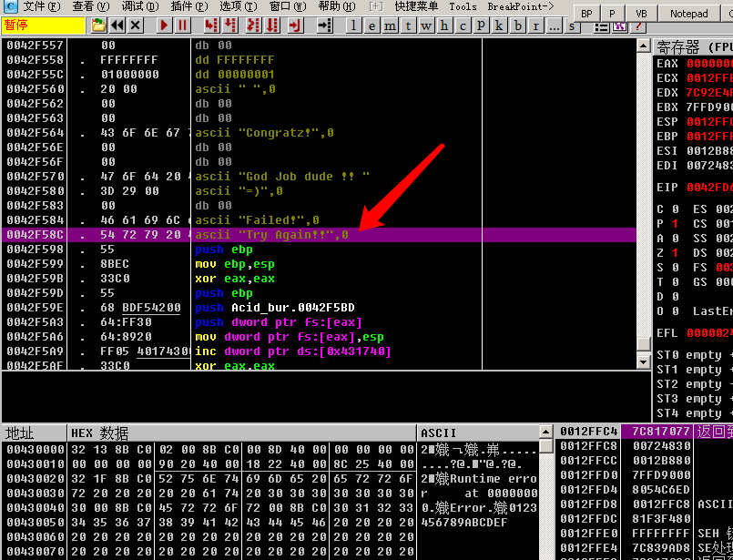Open the 插件(P) menu
Screen dimensions: 733x560
click(x=188, y=6)
